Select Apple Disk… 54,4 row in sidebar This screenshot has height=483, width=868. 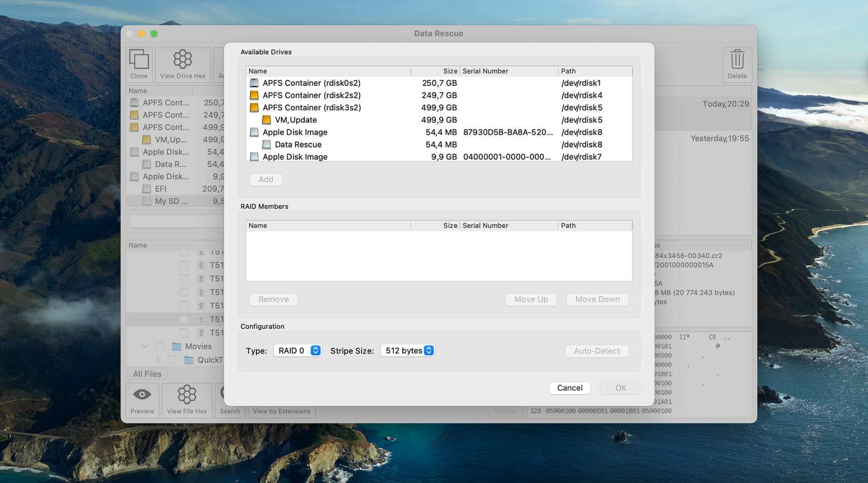[175, 152]
